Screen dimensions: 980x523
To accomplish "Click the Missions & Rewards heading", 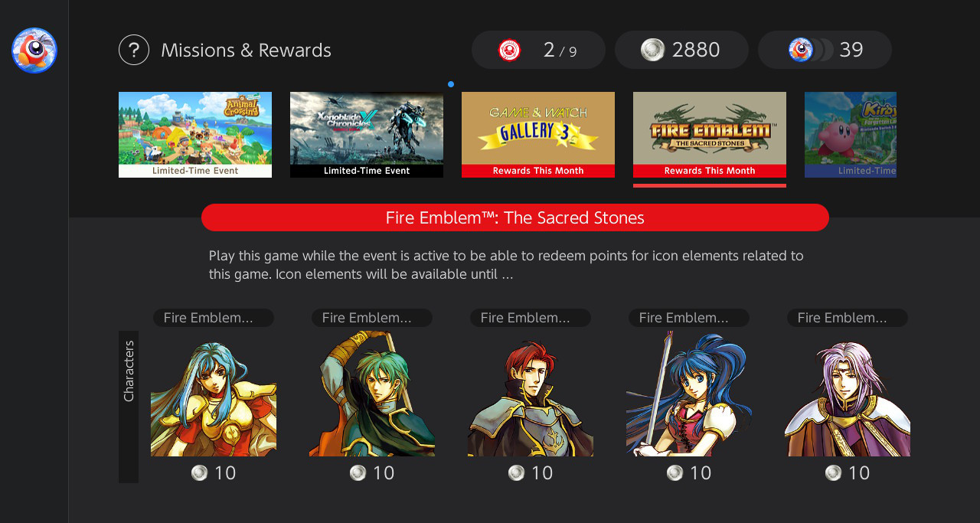I will [246, 50].
